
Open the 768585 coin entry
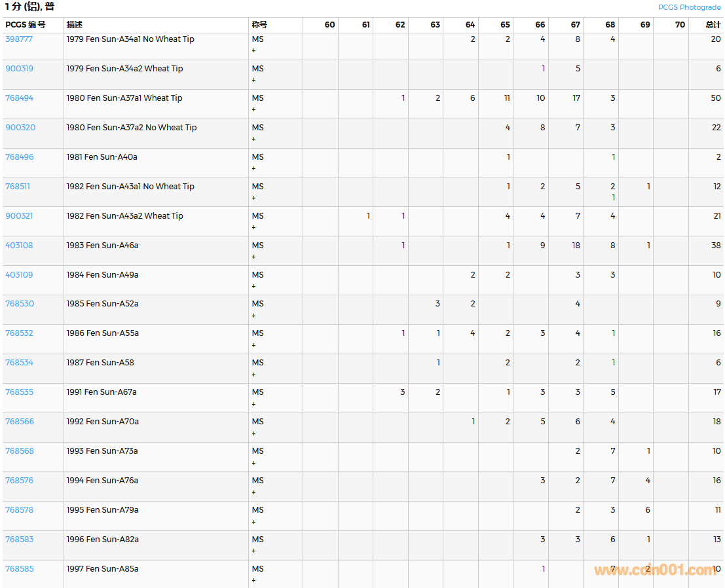coord(19,569)
